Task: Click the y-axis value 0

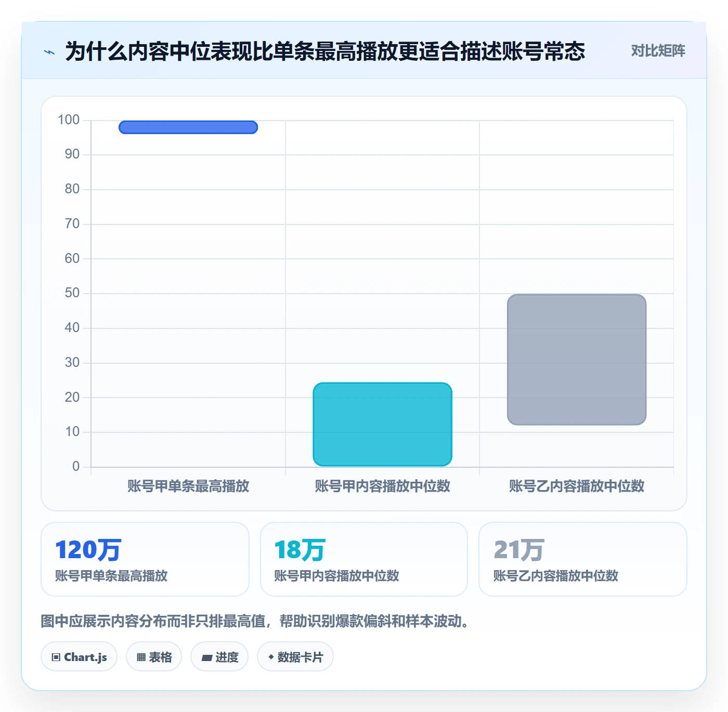Action: click(x=76, y=467)
